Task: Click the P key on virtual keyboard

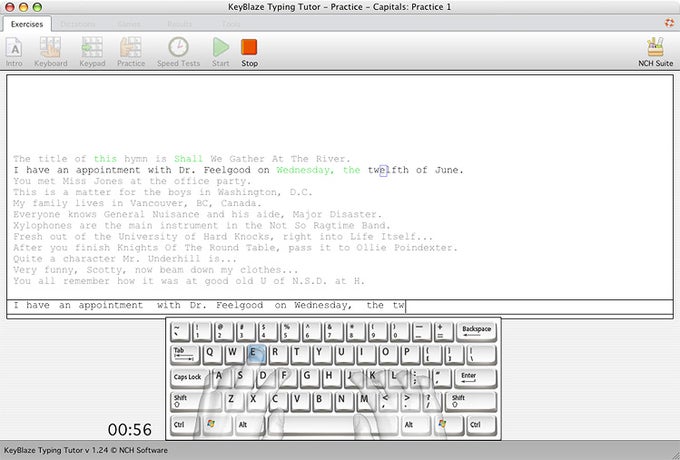Action: (x=409, y=354)
